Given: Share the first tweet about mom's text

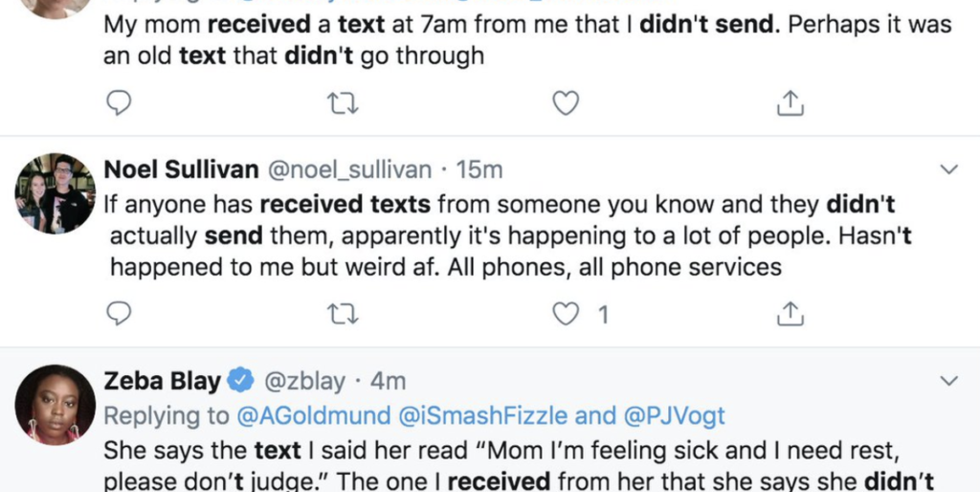Looking at the screenshot, I should click(790, 102).
